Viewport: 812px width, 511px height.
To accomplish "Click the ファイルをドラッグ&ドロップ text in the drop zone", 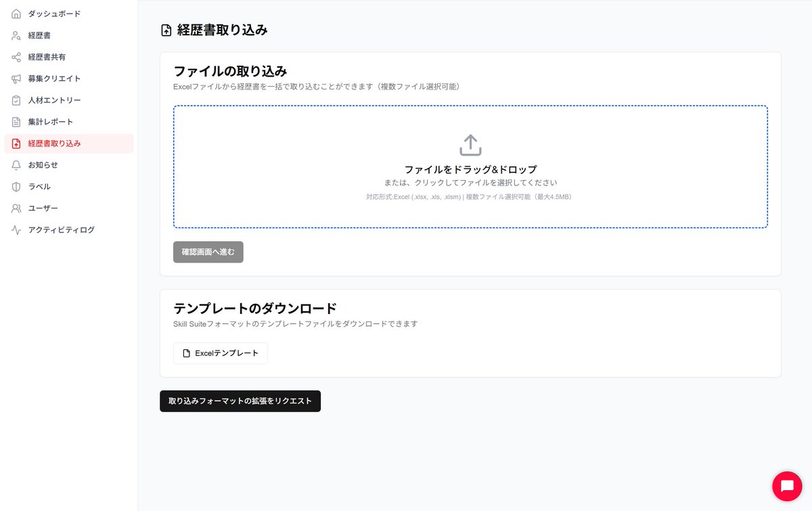I will coord(470,169).
